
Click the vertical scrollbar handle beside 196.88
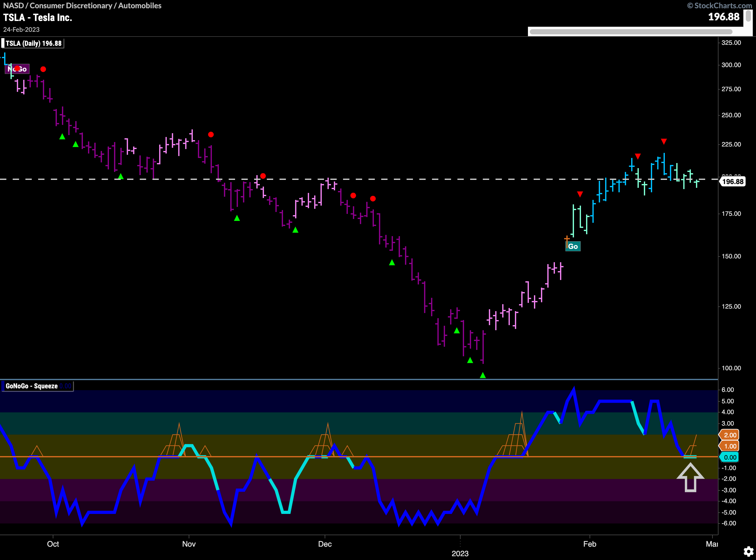(748, 16)
